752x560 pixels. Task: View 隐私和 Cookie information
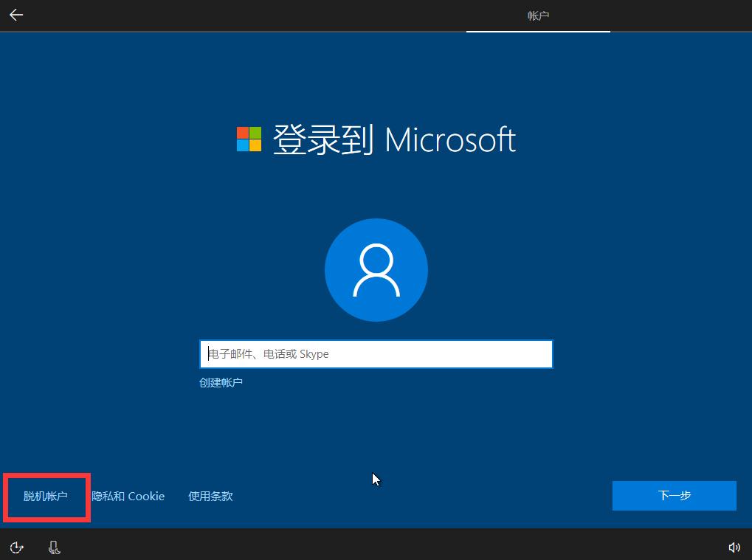pos(128,496)
